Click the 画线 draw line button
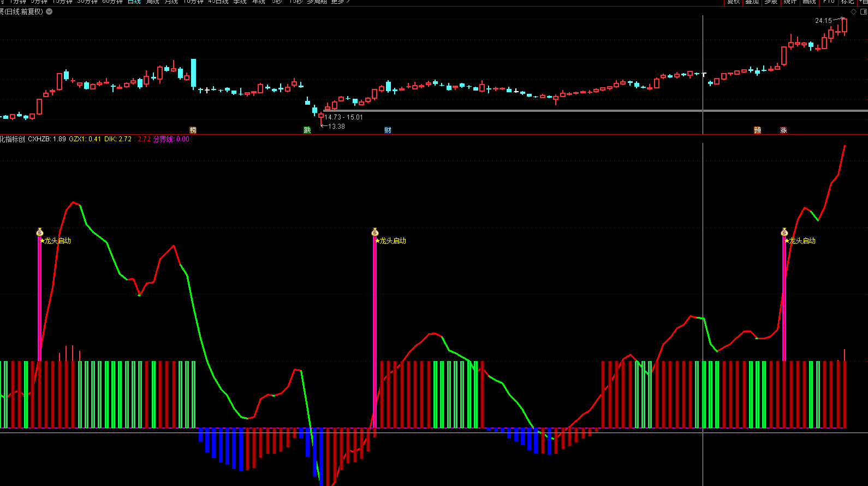This screenshot has width=868, height=486. (809, 2)
